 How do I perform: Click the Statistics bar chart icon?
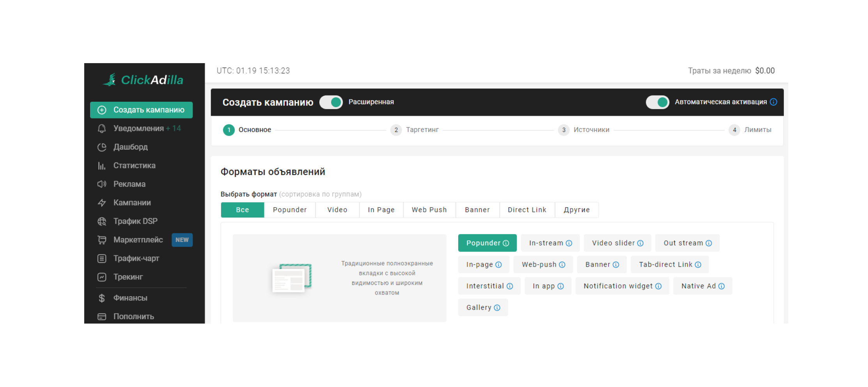click(x=102, y=166)
